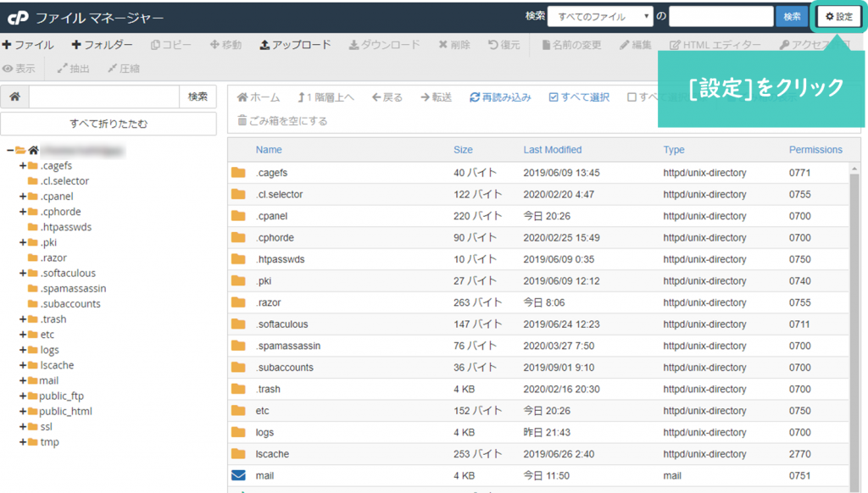Sort by Last Modified column header
The image size is (868, 493).
553,150
